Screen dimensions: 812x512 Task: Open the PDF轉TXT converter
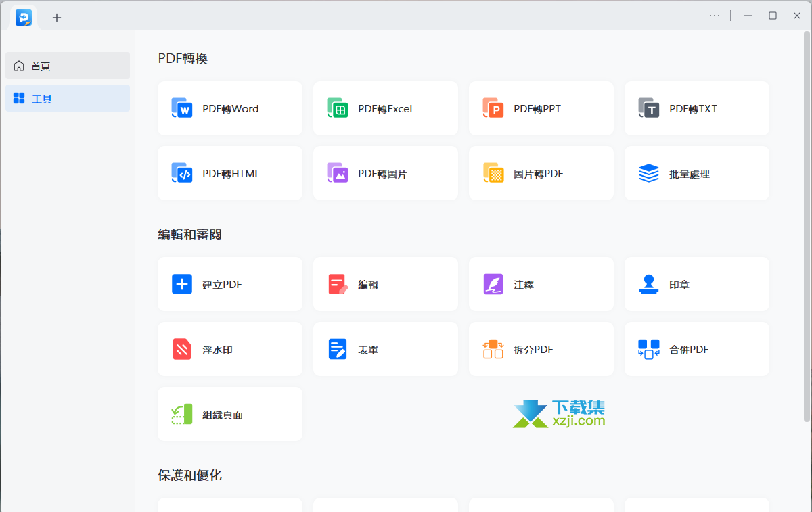[697, 108]
